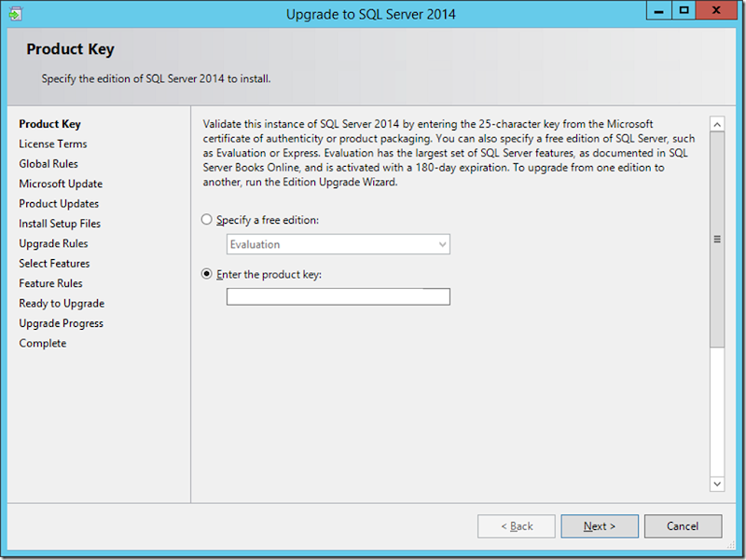Image resolution: width=746 pixels, height=560 pixels.
Task: Maximize the Upgrade to SQL Server 2014 window
Action: pos(684,10)
